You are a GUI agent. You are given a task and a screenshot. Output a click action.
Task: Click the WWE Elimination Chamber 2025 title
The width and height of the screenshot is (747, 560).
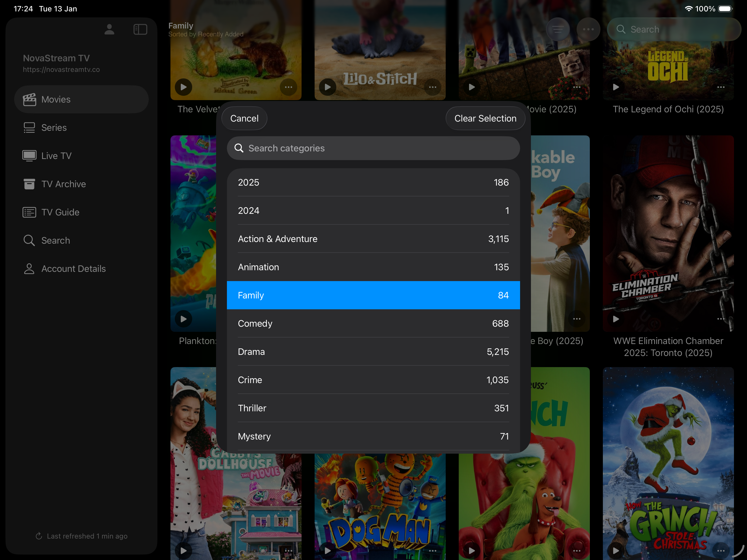[668, 347]
